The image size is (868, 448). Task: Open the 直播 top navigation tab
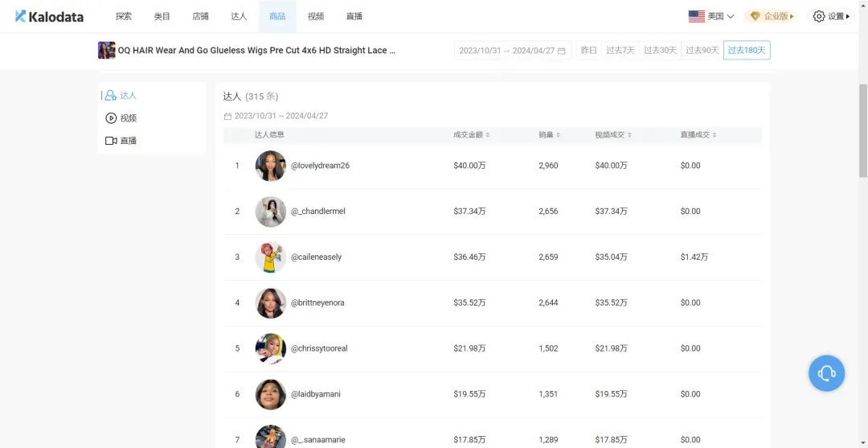point(354,16)
